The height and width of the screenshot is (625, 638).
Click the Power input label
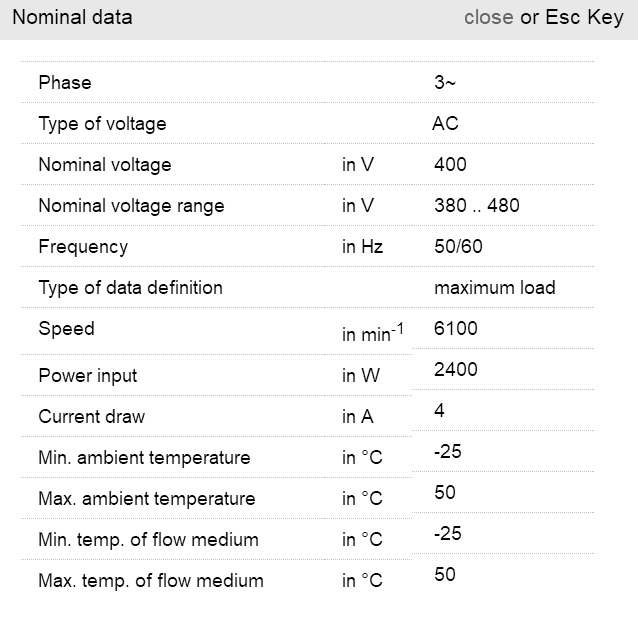click(88, 376)
